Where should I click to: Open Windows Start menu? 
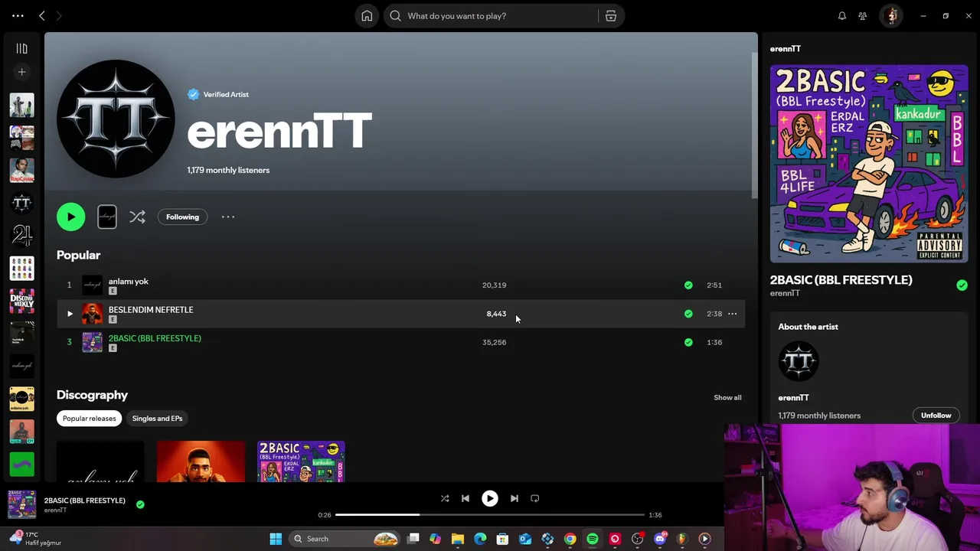coord(276,539)
